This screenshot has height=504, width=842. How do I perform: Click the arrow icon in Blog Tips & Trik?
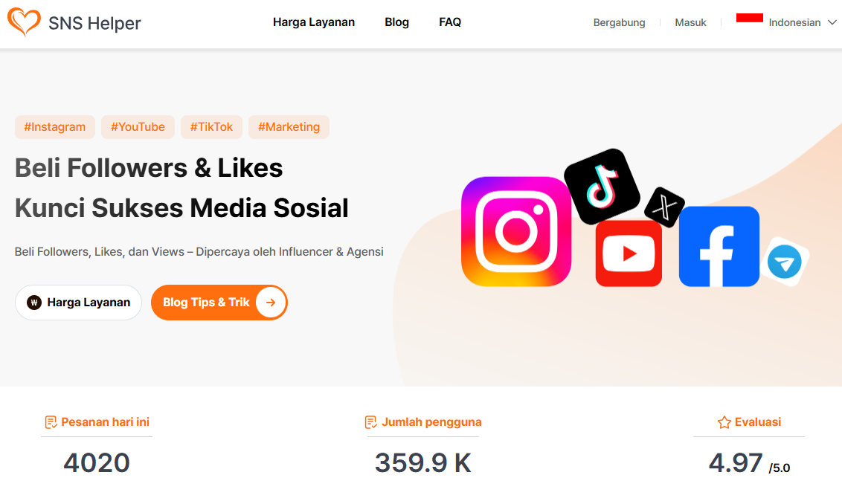pyautogui.click(x=271, y=303)
